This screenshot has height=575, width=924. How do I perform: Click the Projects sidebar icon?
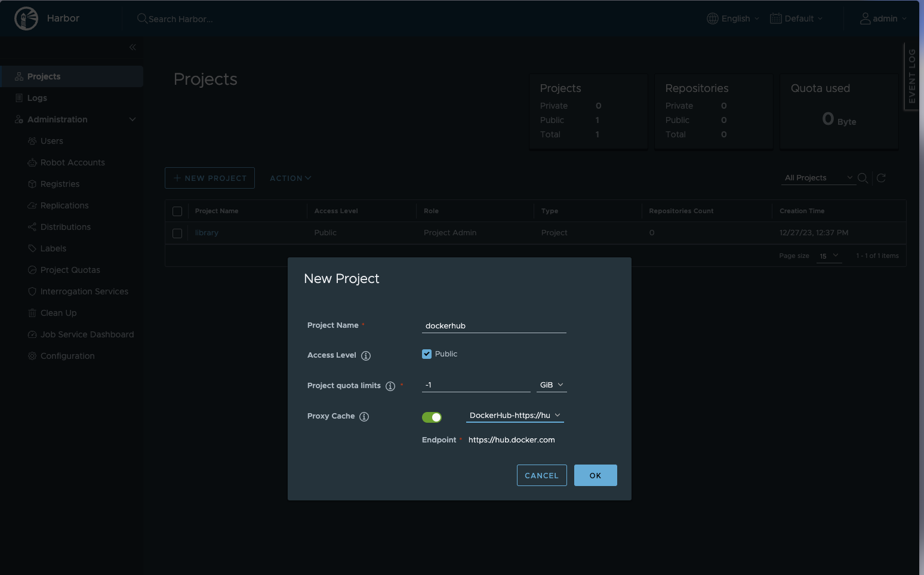point(19,76)
